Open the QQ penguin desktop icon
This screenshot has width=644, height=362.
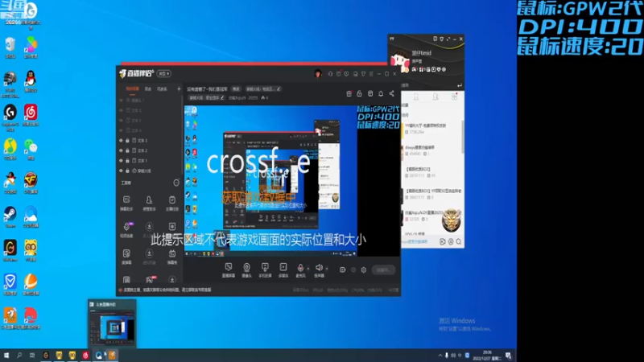coord(31,81)
